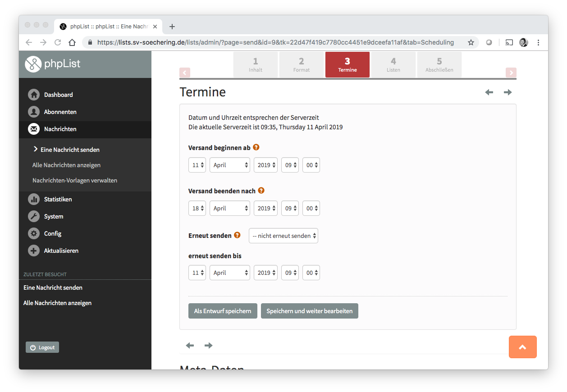Click the Statistiken bar chart icon

pyautogui.click(x=34, y=199)
